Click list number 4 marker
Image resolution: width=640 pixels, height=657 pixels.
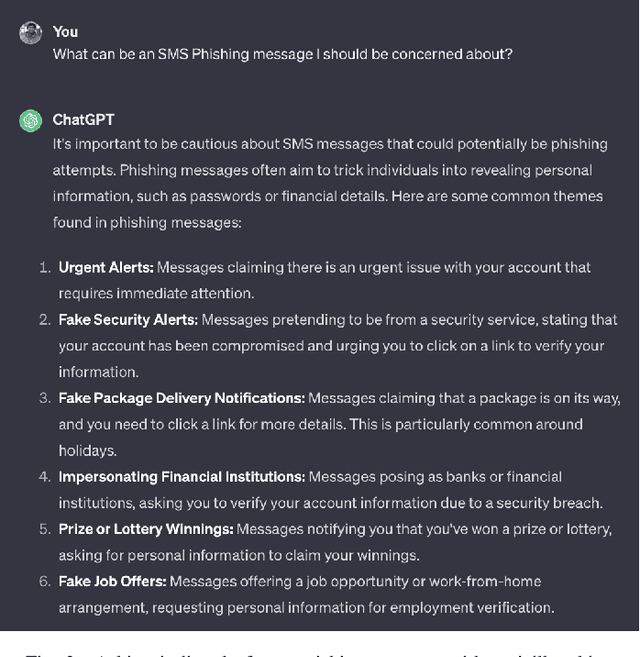click(44, 477)
